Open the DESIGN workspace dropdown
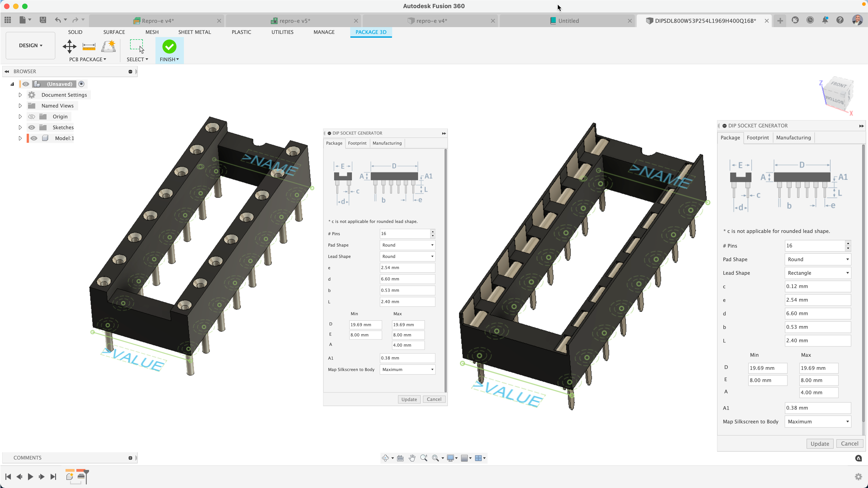Viewport: 868px width, 488px height. 30,45
